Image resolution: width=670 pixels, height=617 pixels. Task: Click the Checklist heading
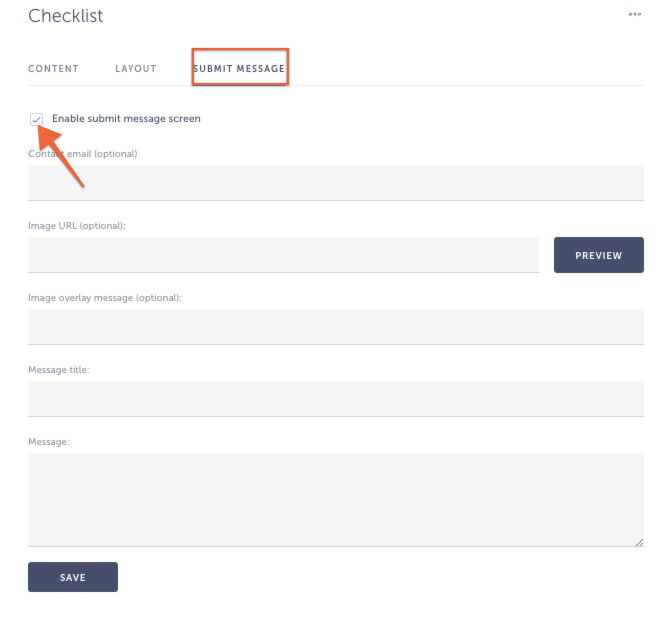[x=65, y=16]
